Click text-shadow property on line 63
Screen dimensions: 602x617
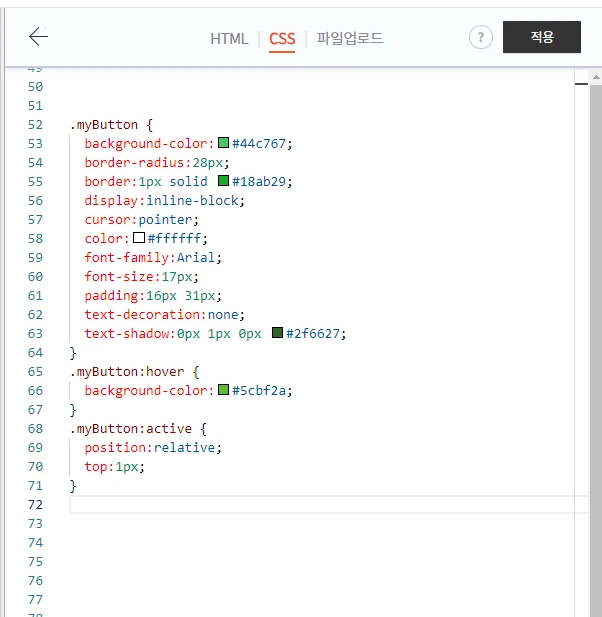(127, 334)
